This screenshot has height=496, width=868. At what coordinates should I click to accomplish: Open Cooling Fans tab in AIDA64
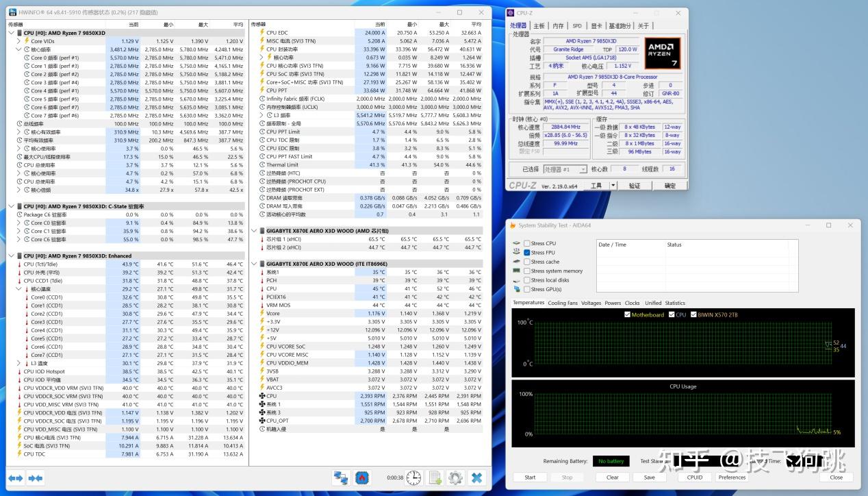click(x=563, y=303)
